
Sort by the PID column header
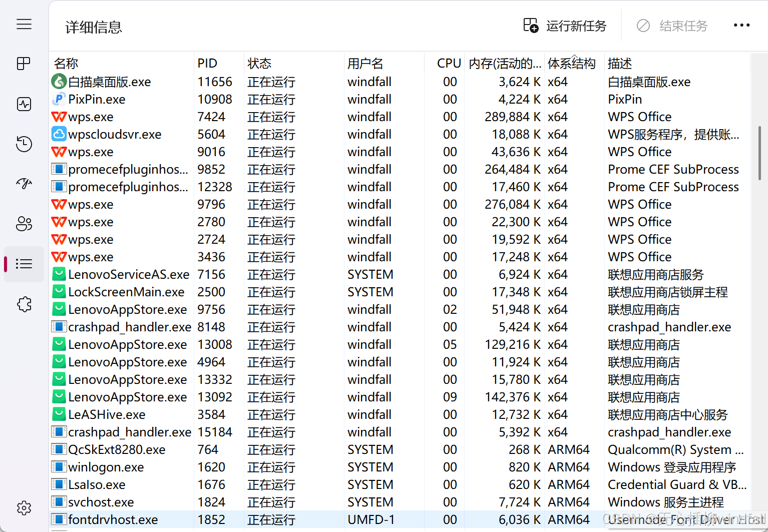[x=219, y=64]
